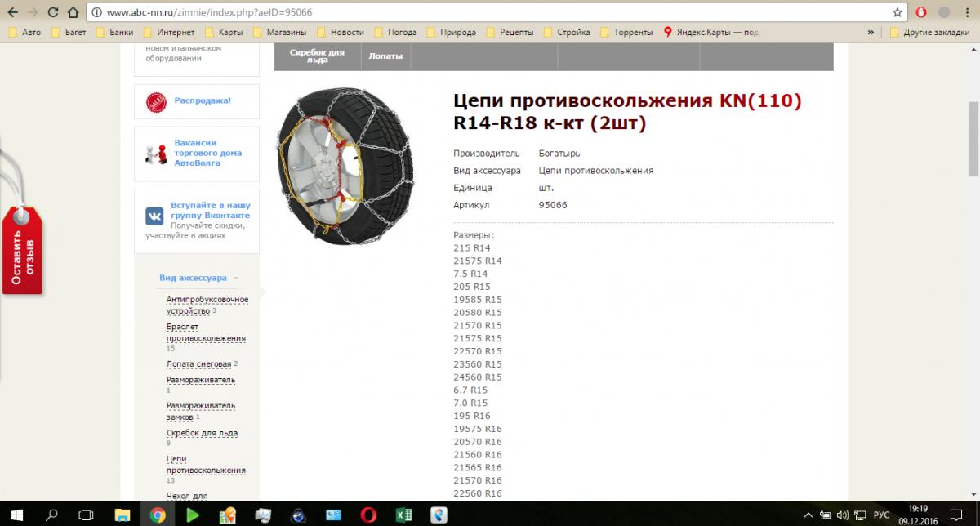Click the tire chain product image
This screenshot has height=526, width=980.
click(x=344, y=167)
